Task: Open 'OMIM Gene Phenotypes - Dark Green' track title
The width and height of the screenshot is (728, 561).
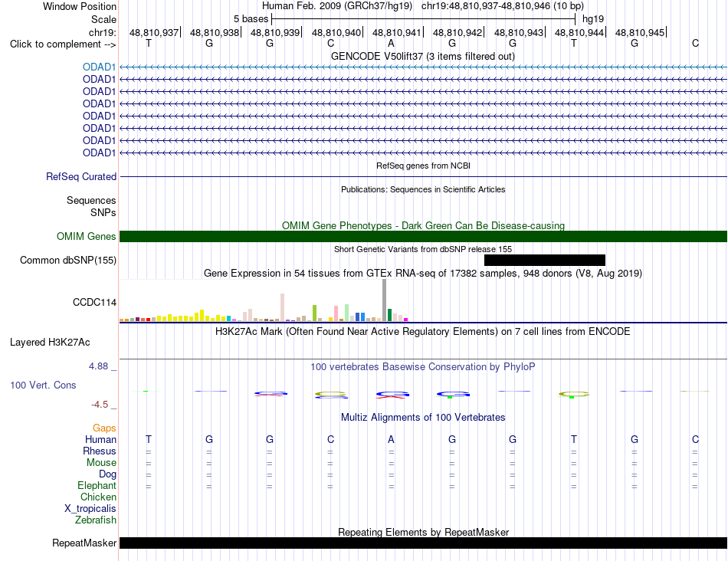Action: pyautogui.click(x=423, y=225)
